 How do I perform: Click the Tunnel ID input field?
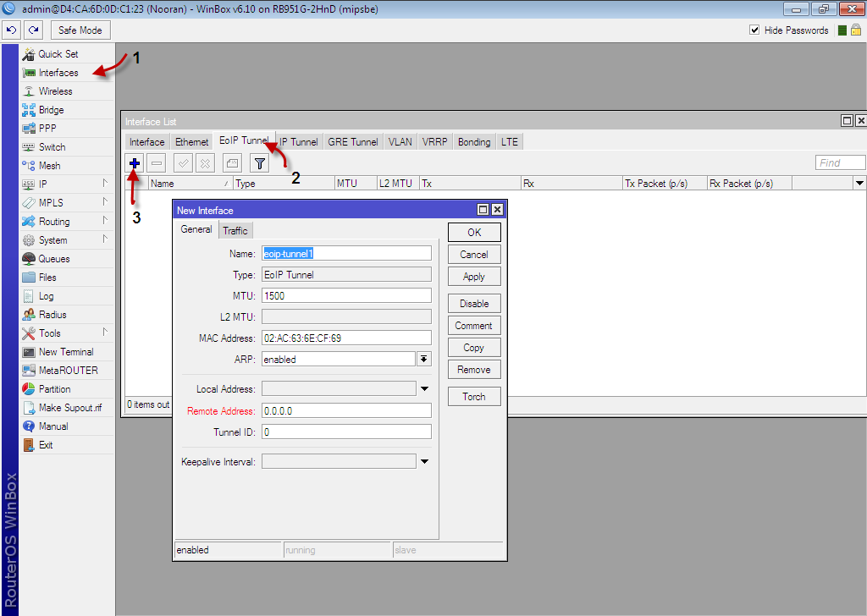point(346,432)
